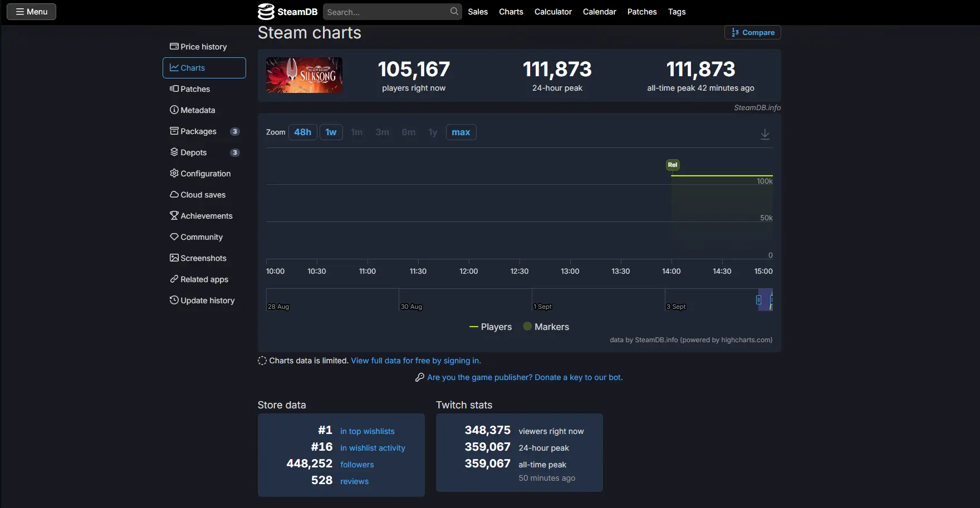
Task: Open the Metadata sidebar tab
Action: pos(204,110)
